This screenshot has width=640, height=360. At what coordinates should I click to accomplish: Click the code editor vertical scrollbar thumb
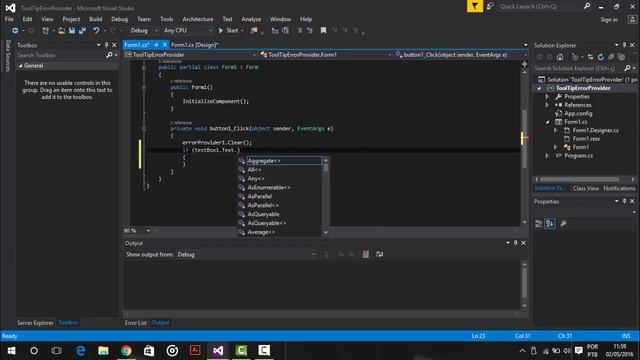click(524, 139)
